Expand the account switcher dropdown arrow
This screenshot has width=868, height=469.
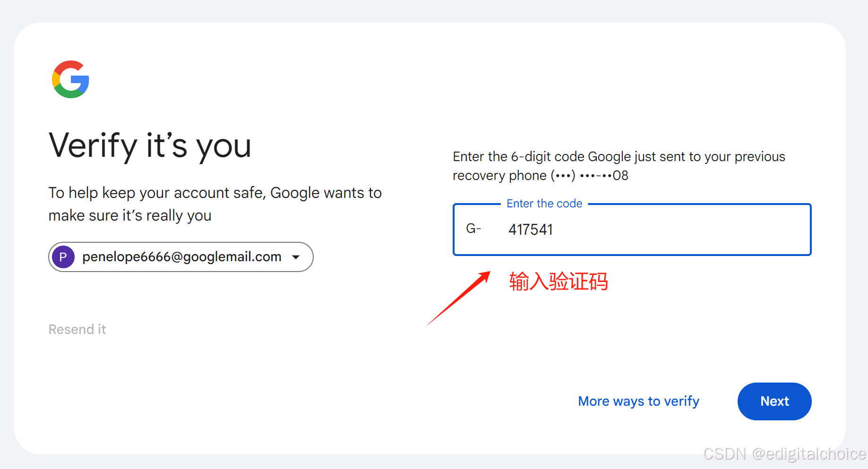tap(296, 257)
